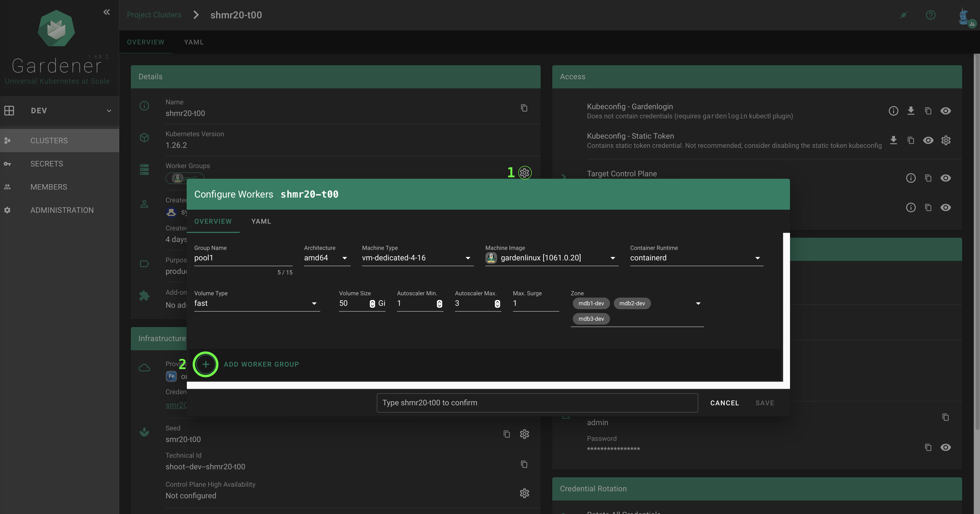Switch to YAML tab in Configure Workers dialog
The width and height of the screenshot is (980, 514).
tap(261, 221)
